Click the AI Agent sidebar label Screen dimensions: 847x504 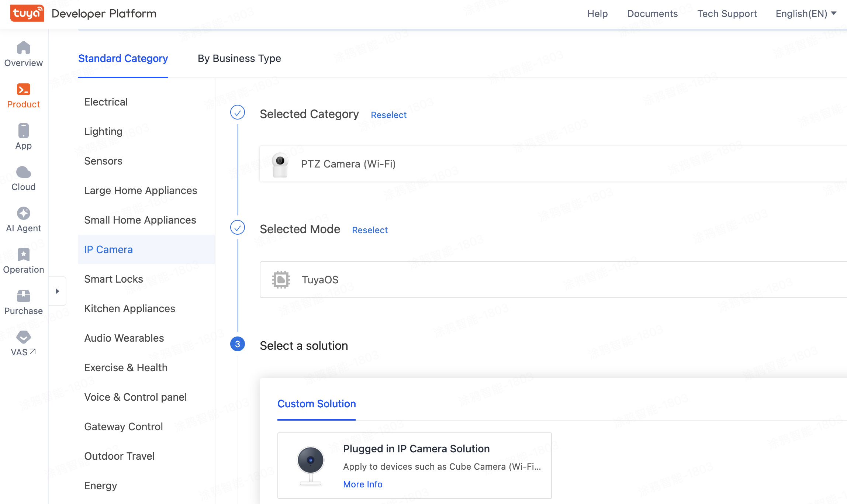pyautogui.click(x=24, y=228)
